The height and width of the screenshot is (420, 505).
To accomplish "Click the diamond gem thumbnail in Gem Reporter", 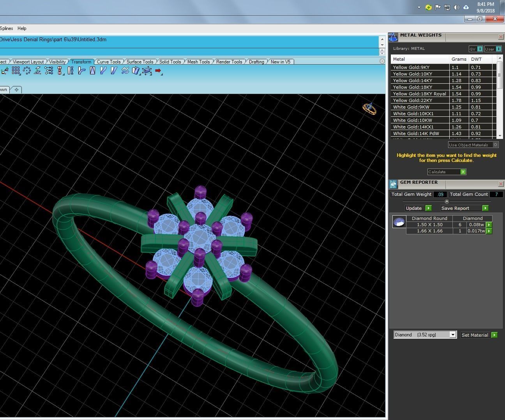I will [x=399, y=222].
